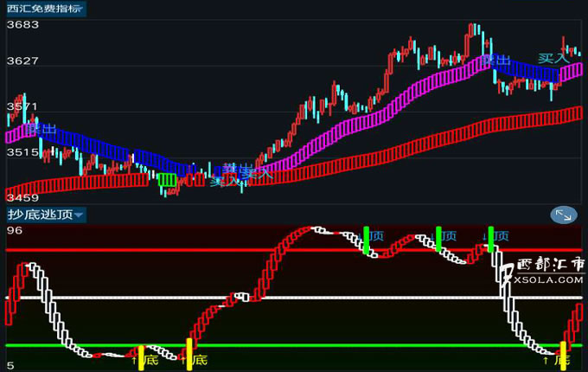588x372 pixels.
Task: Expand the 抄底逃顶 indicator dropdown
Action: pos(45,215)
